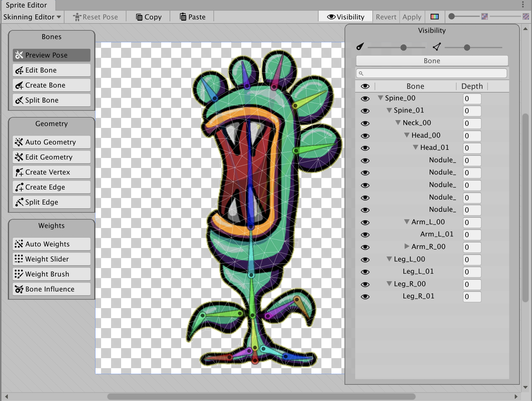Click the Apply button
Screen dimensions: 532x401
pyautogui.click(x=412, y=17)
